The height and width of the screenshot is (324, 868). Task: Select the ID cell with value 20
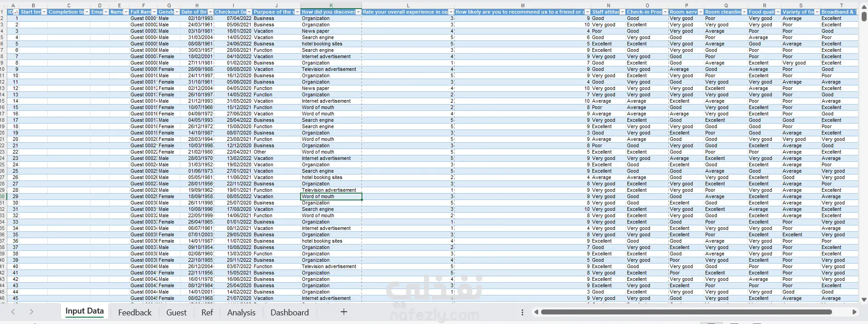coord(13,140)
